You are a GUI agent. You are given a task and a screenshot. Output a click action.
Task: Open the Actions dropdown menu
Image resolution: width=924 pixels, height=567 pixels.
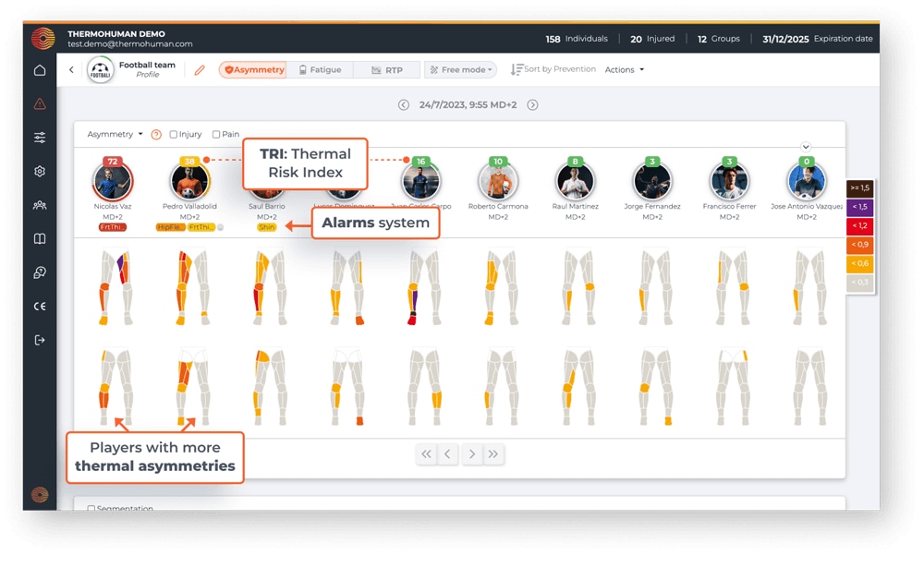[x=625, y=69]
